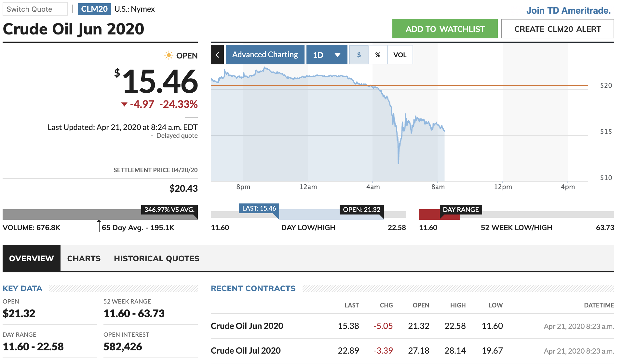The width and height of the screenshot is (624, 364).
Task: Switch chart to dollar price view
Action: tap(359, 55)
